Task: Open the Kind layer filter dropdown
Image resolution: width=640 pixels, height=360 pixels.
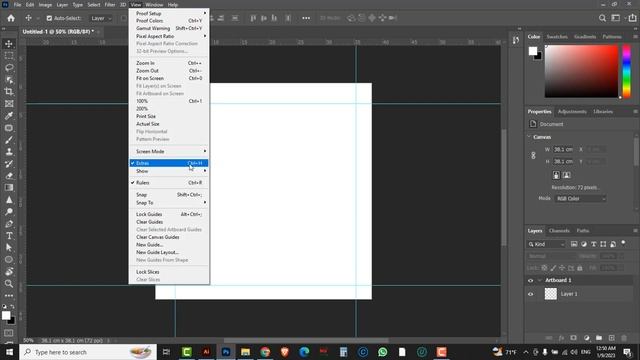Action: 547,244
